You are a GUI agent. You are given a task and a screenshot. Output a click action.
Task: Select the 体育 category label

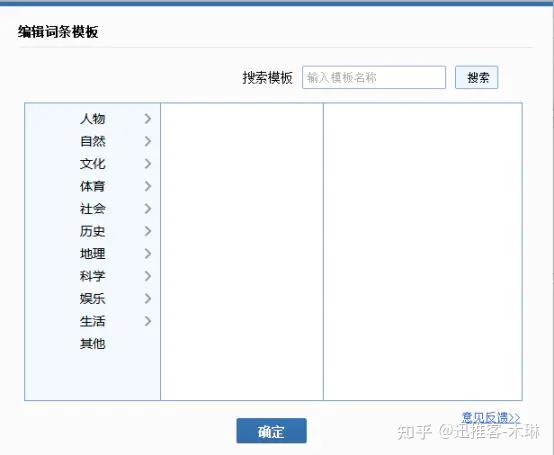point(93,186)
